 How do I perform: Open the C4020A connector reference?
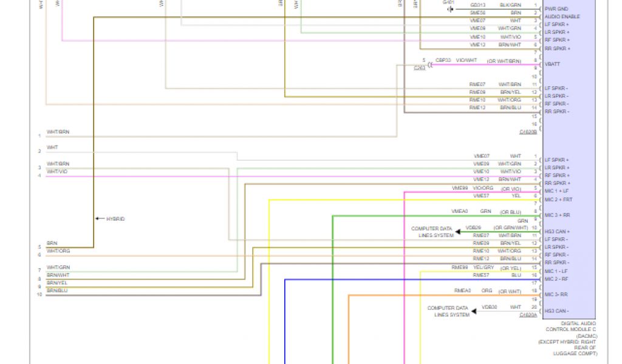tap(528, 315)
